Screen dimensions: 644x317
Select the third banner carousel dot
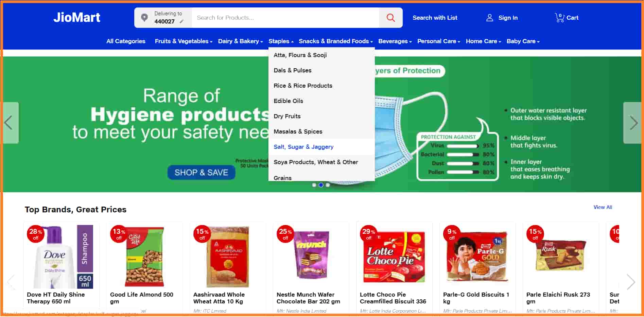point(328,185)
